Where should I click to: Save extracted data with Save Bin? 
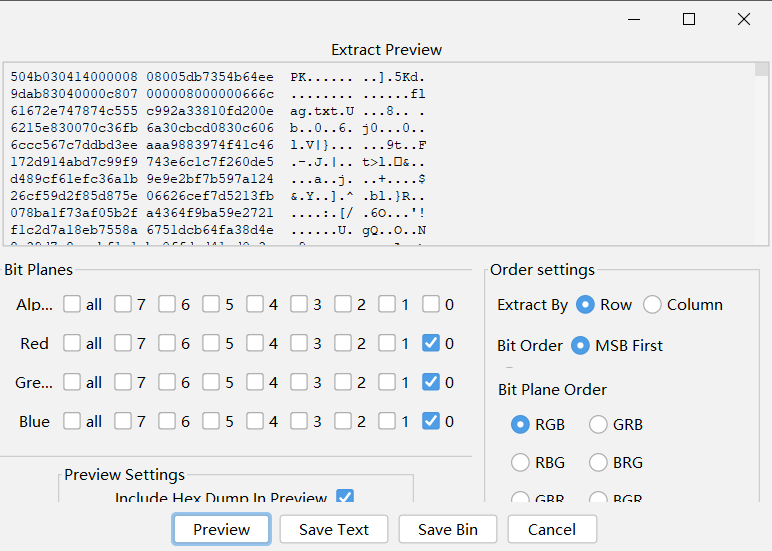point(447,529)
